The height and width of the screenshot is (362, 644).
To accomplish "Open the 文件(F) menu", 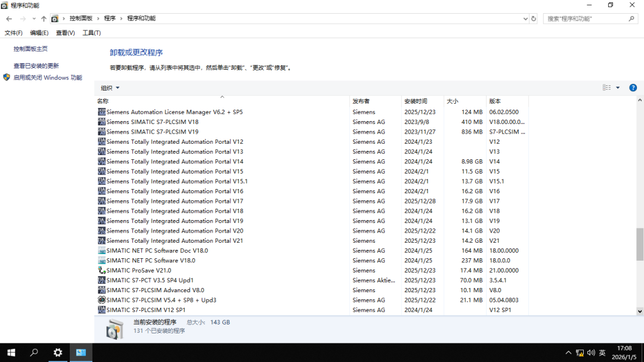I will 14,33.
